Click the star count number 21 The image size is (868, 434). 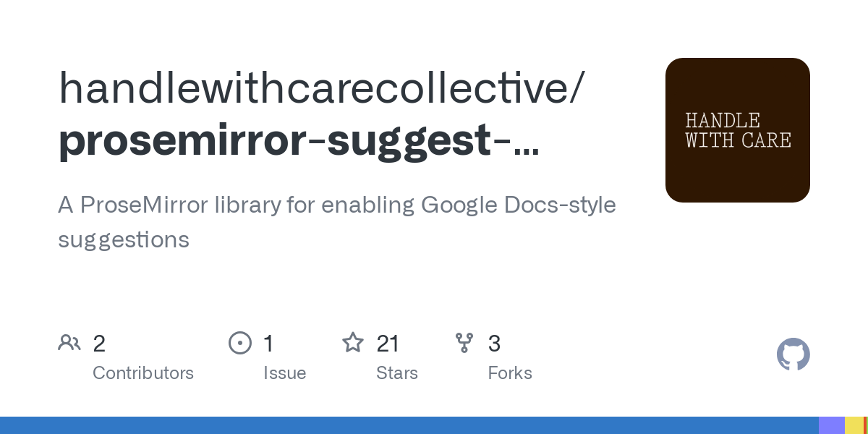pos(388,344)
